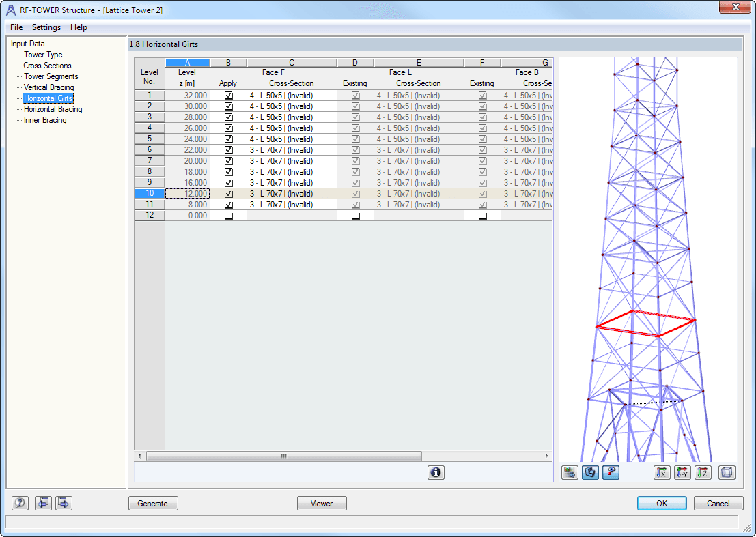Uncheck Apply for Face F at level 22.000
756x537 pixels.
tap(229, 150)
